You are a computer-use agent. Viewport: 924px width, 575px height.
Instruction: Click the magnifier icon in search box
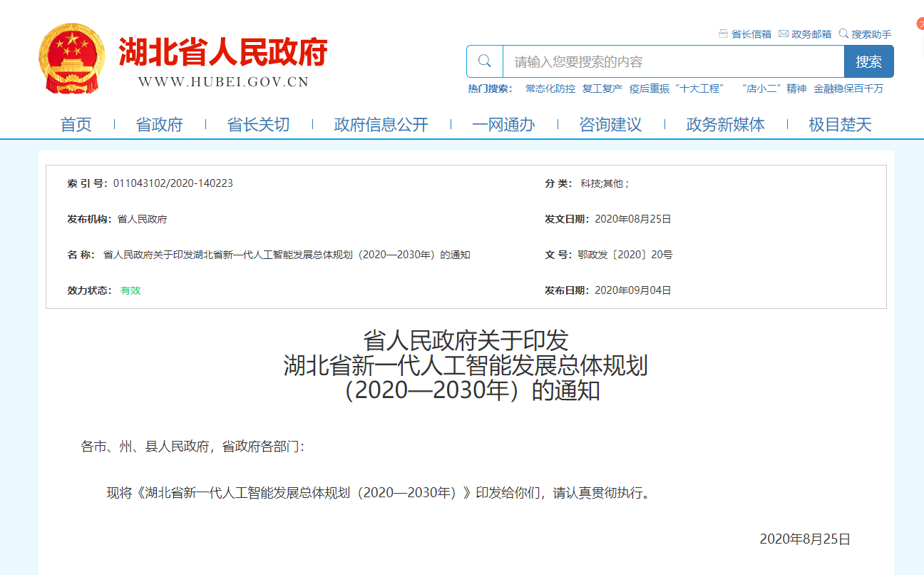click(485, 61)
